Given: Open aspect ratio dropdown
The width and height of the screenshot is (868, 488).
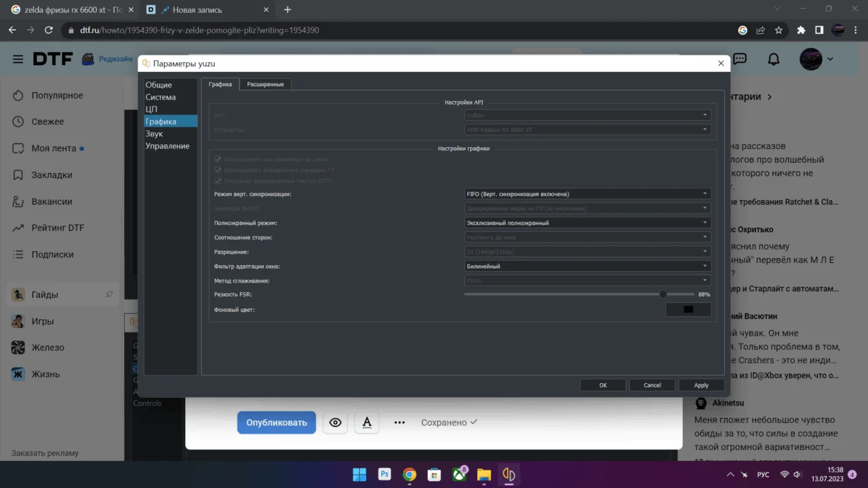Looking at the screenshot, I should [x=587, y=237].
